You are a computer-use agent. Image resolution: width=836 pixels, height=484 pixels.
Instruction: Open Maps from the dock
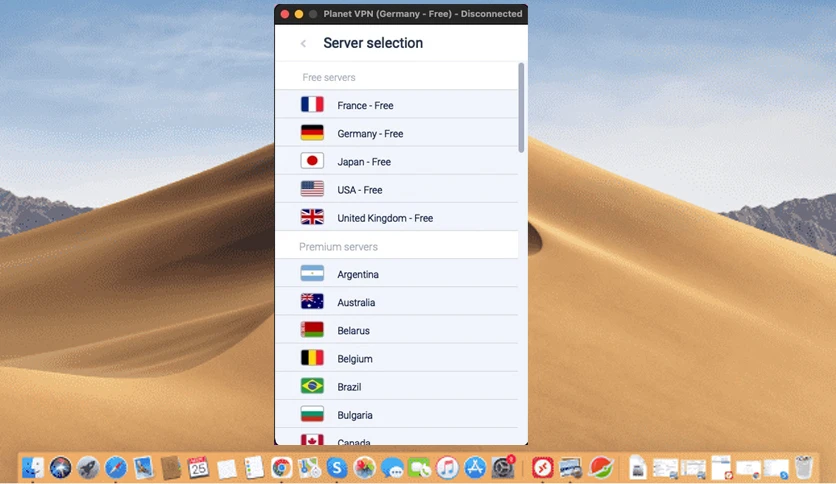309,468
